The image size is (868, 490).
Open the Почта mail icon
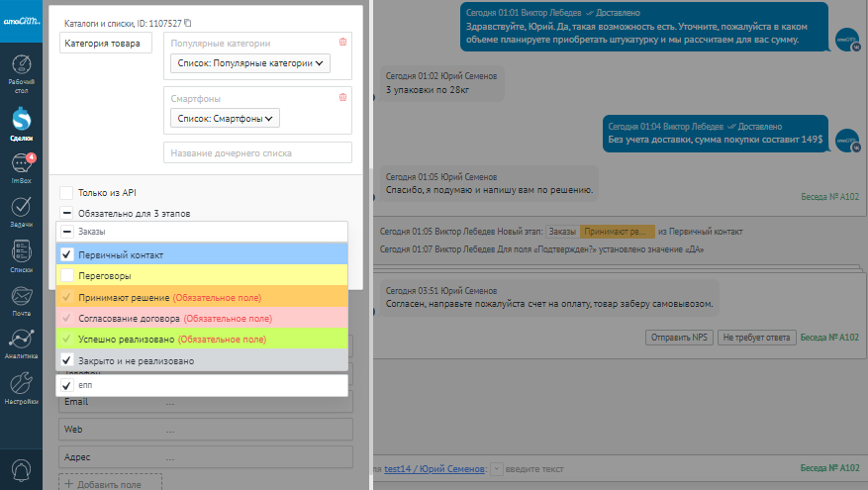(x=21, y=299)
